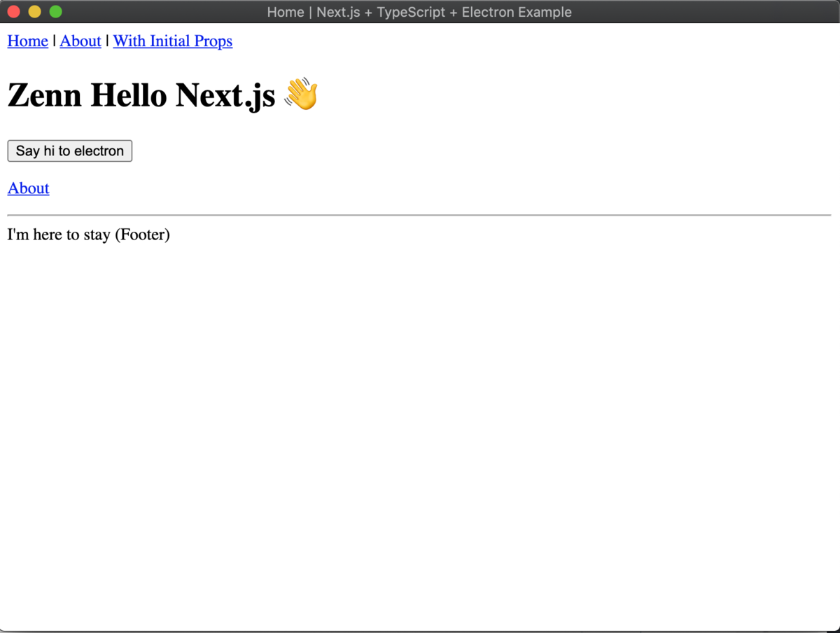Click the separator line above the footer

[x=419, y=215]
